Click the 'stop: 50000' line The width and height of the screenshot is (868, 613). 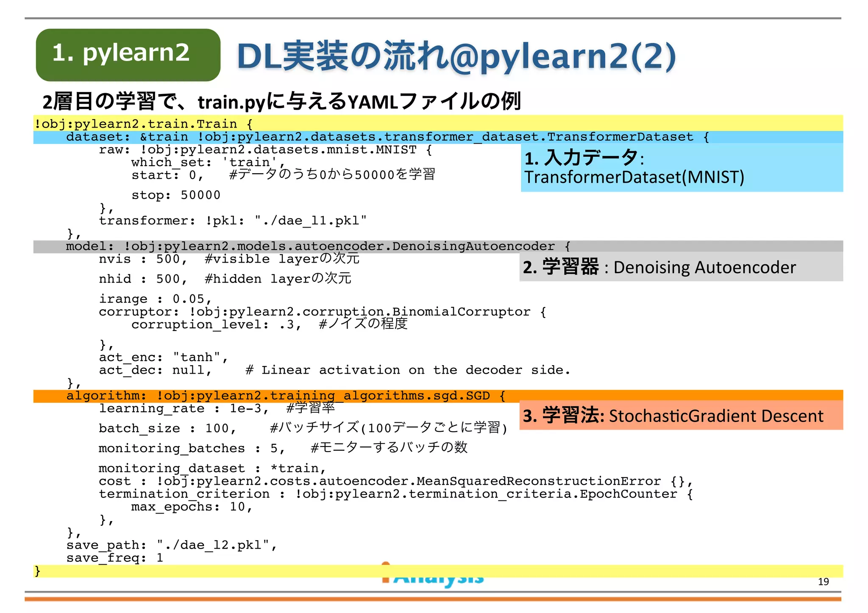tap(176, 195)
